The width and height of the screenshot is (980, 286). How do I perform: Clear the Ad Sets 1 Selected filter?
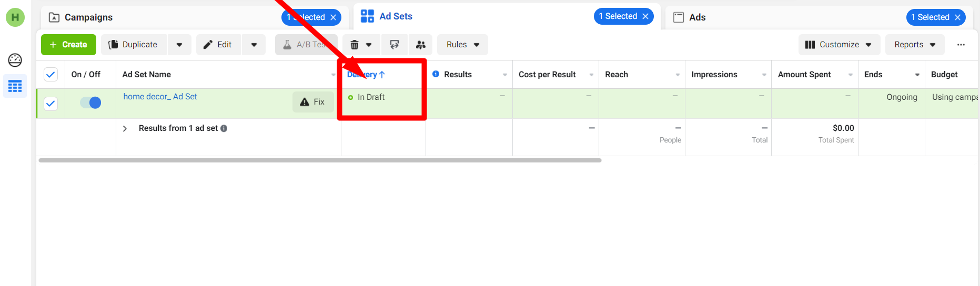pyautogui.click(x=645, y=16)
